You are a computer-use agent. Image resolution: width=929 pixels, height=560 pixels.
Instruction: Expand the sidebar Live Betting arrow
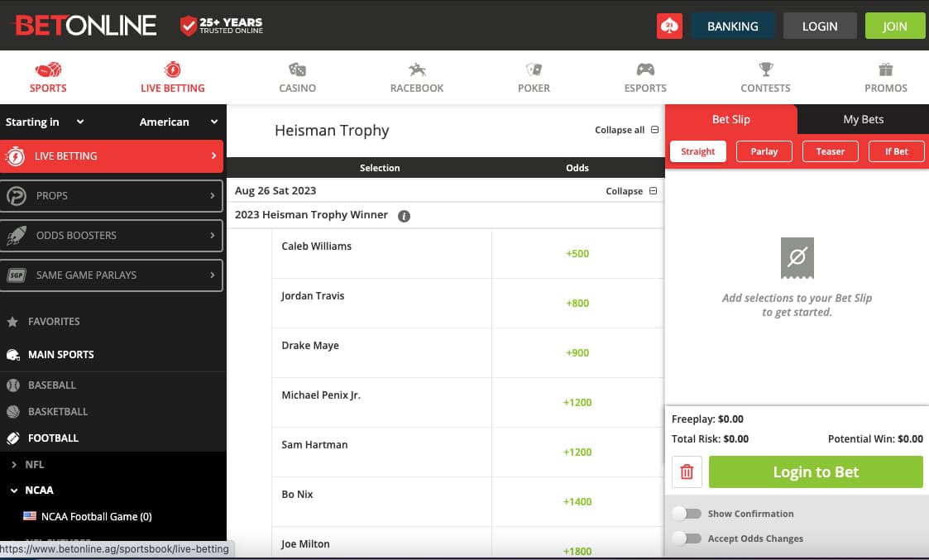[x=214, y=156]
